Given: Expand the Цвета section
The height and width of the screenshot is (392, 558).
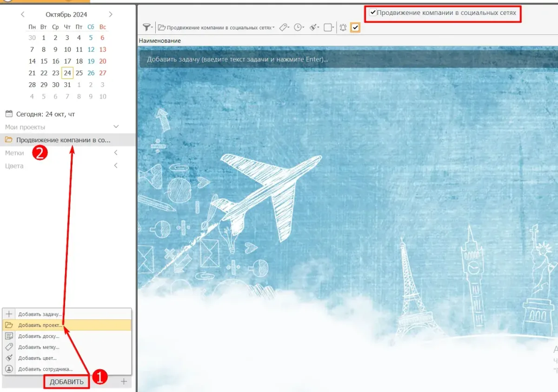Looking at the screenshot, I should tap(116, 166).
